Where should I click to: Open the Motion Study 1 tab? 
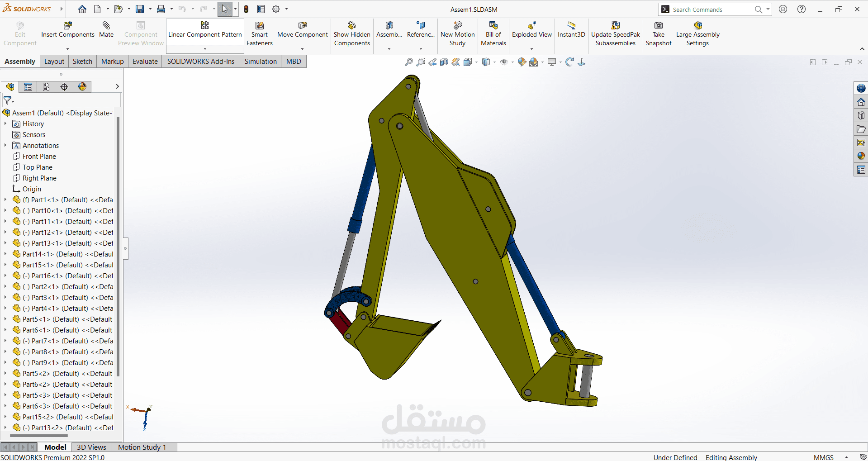pos(141,447)
